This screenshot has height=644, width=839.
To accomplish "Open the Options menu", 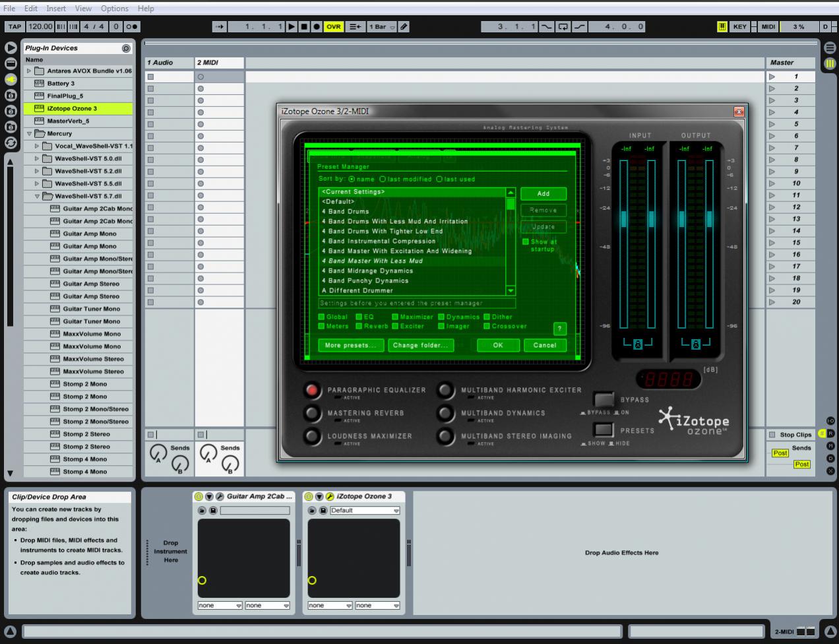I will (115, 9).
